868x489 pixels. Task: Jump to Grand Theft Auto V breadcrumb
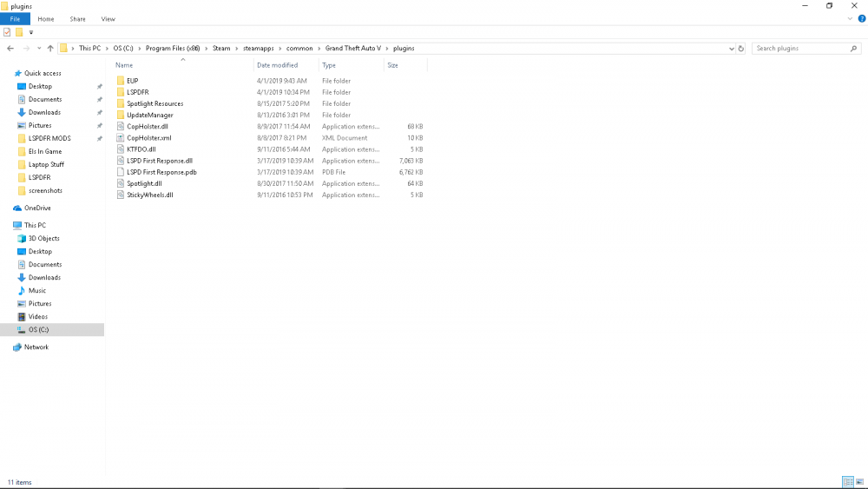click(x=353, y=48)
